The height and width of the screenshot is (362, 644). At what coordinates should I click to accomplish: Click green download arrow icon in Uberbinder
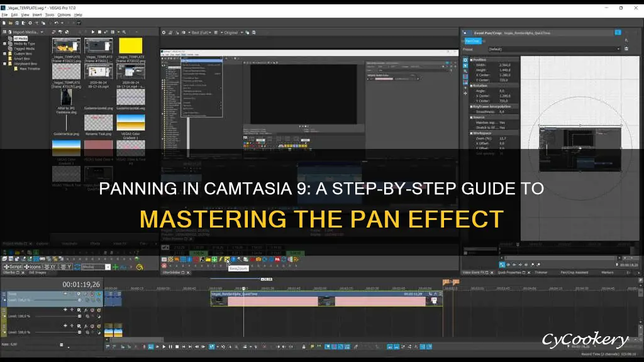(214, 260)
